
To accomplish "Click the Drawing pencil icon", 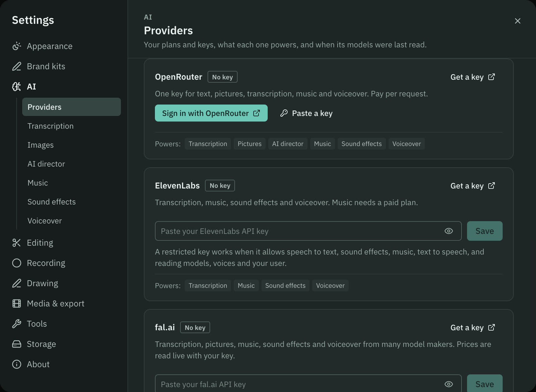I will [16, 283].
